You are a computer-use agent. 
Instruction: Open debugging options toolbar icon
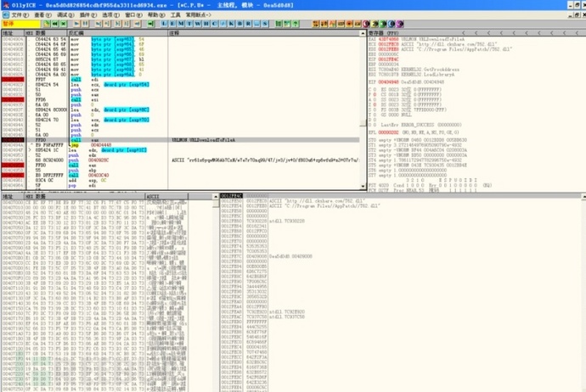coord(279,24)
